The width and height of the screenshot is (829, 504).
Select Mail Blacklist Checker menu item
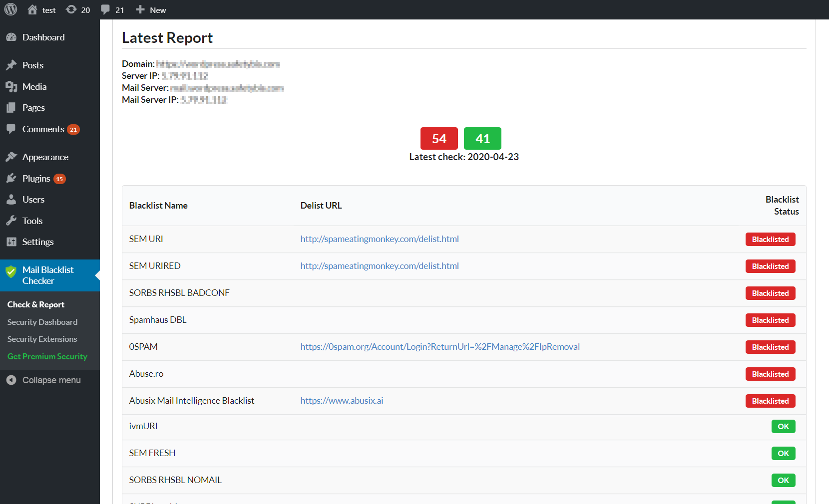(50, 275)
